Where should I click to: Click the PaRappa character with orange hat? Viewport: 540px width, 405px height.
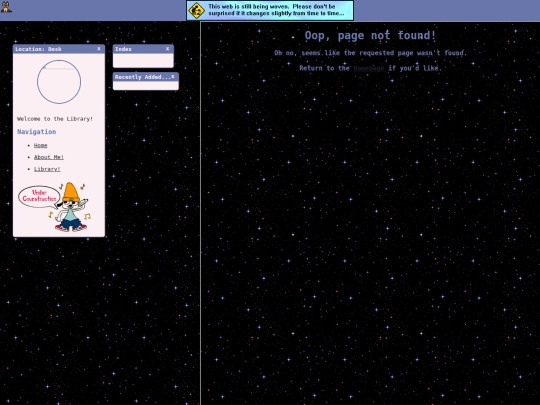(x=72, y=207)
